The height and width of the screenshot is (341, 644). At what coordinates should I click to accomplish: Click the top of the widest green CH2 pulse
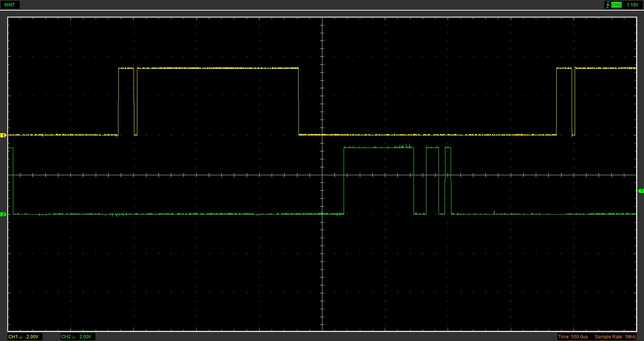click(x=378, y=148)
